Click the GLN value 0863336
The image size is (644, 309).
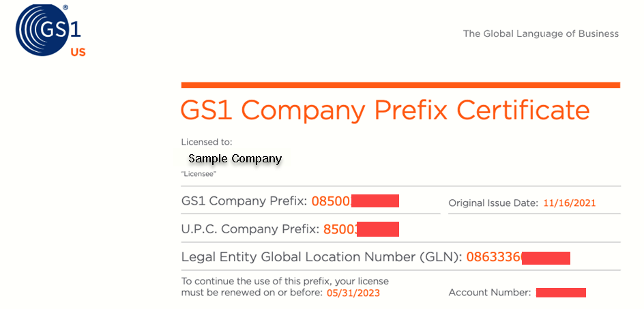pos(494,258)
